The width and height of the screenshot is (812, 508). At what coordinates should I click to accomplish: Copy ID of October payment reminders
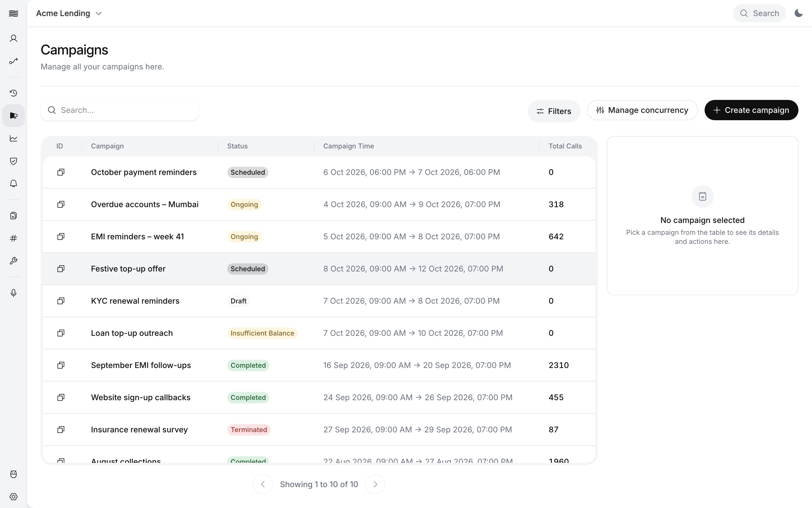tap(61, 172)
